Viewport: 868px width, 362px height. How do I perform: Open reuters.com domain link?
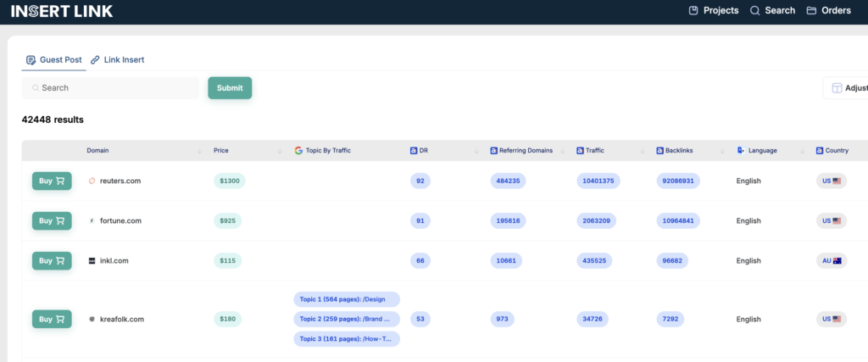[120, 181]
